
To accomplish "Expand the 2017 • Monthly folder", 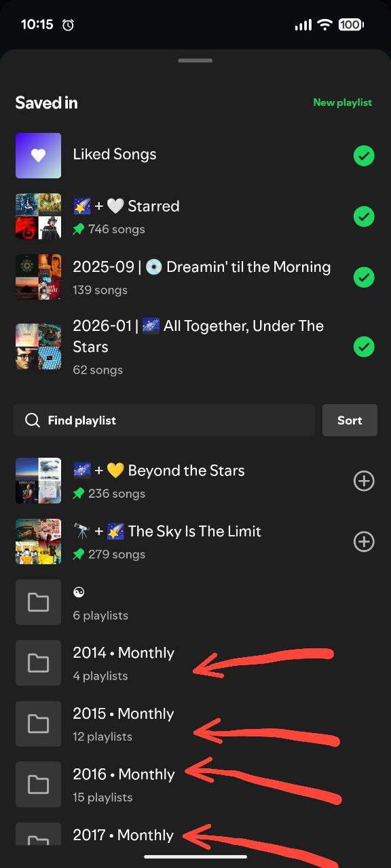I will click(38, 841).
